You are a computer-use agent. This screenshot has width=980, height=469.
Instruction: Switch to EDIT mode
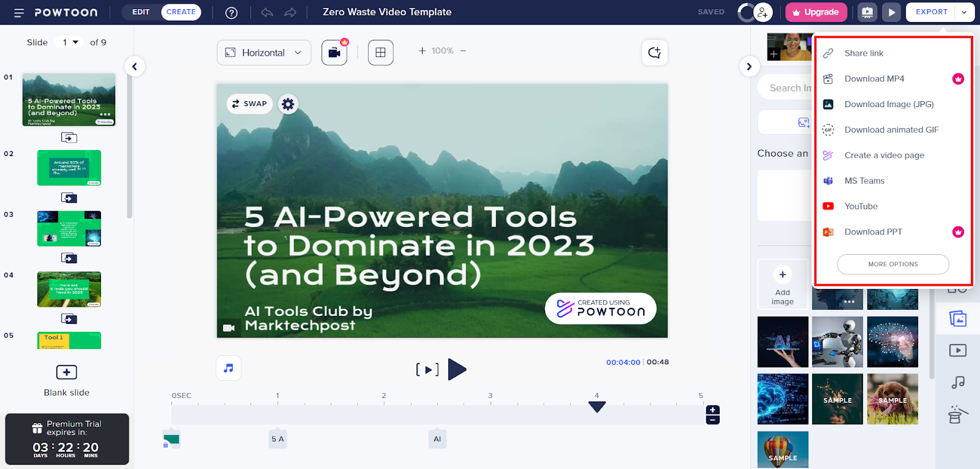click(x=141, y=12)
